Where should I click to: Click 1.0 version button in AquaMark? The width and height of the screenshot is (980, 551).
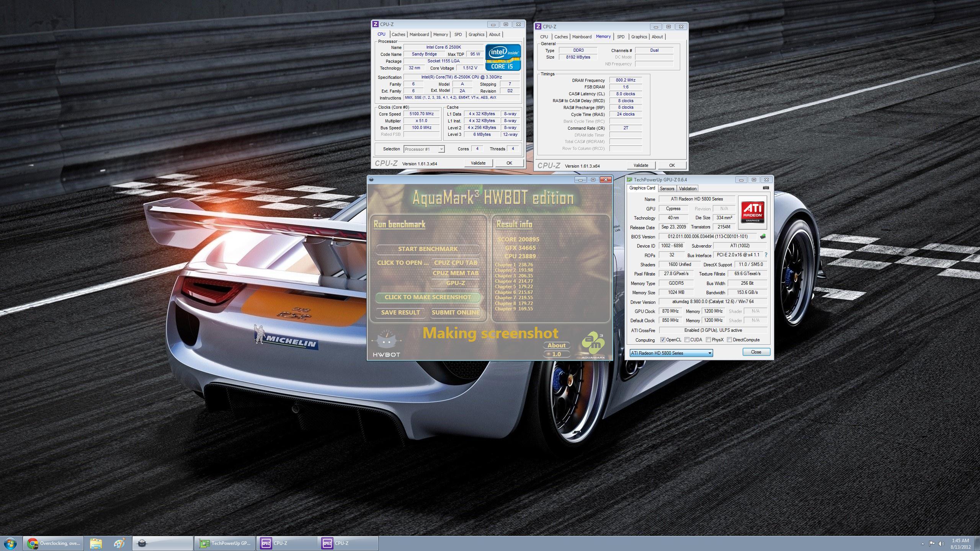(556, 354)
